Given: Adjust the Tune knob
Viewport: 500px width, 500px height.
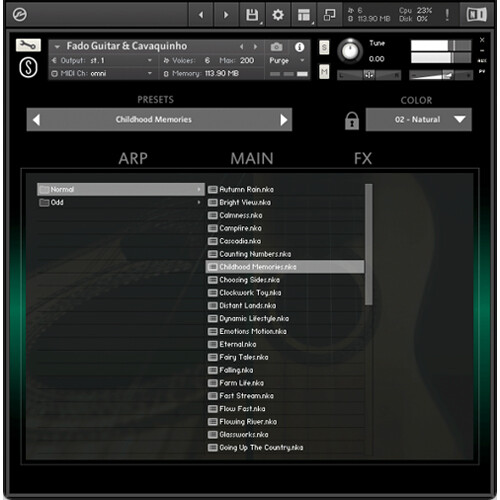Looking at the screenshot, I should click(x=350, y=51).
